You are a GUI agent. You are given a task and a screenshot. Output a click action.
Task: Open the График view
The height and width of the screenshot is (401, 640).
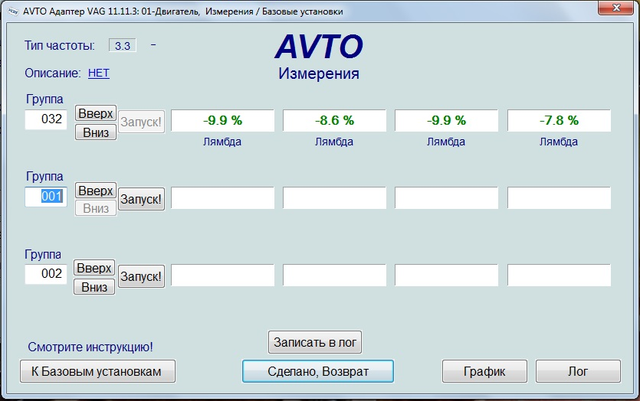pos(484,370)
